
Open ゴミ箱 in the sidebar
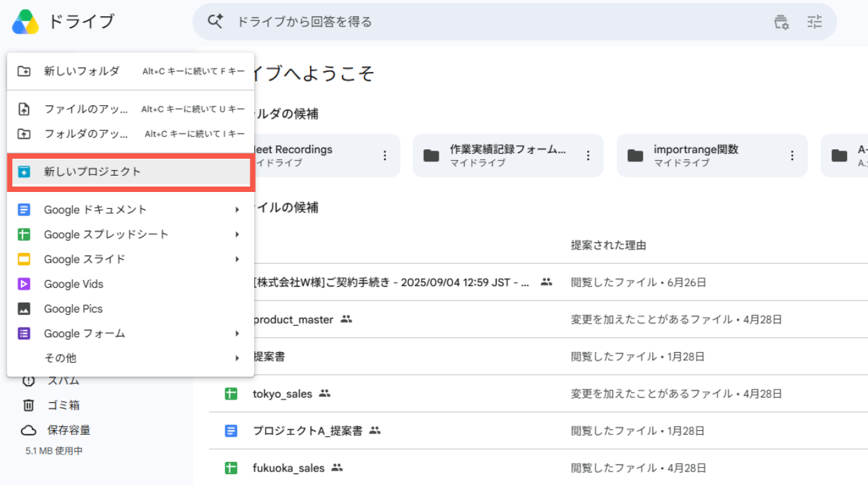tap(63, 405)
